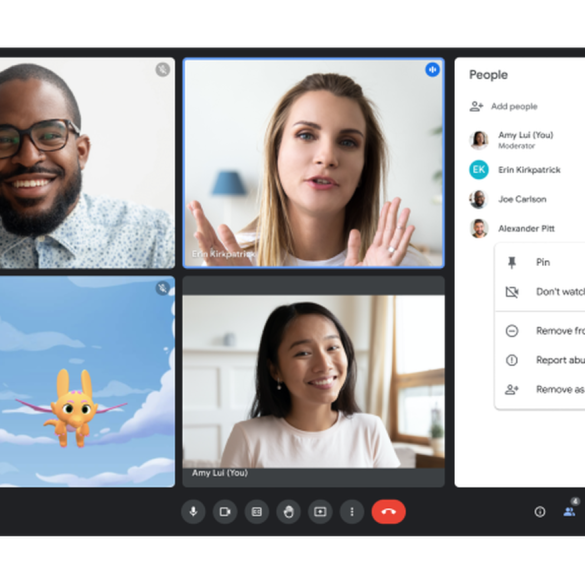The height and width of the screenshot is (585, 585).
Task: Toggle the People panel icon
Action: click(569, 512)
